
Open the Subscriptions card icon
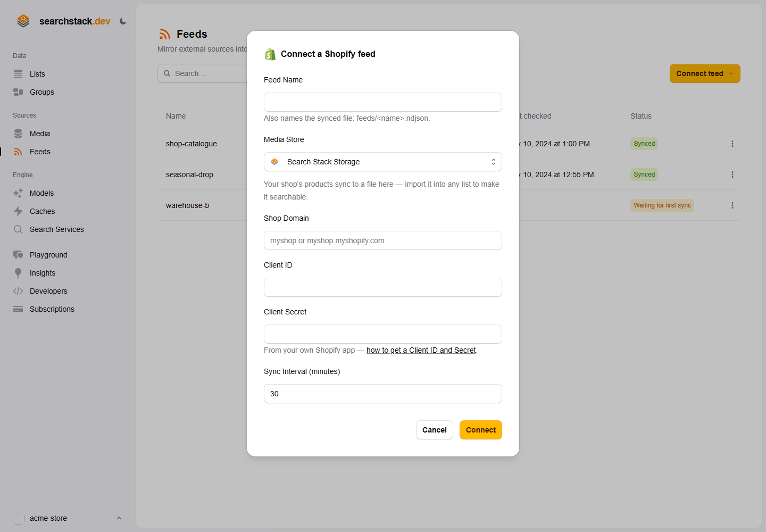(18, 309)
